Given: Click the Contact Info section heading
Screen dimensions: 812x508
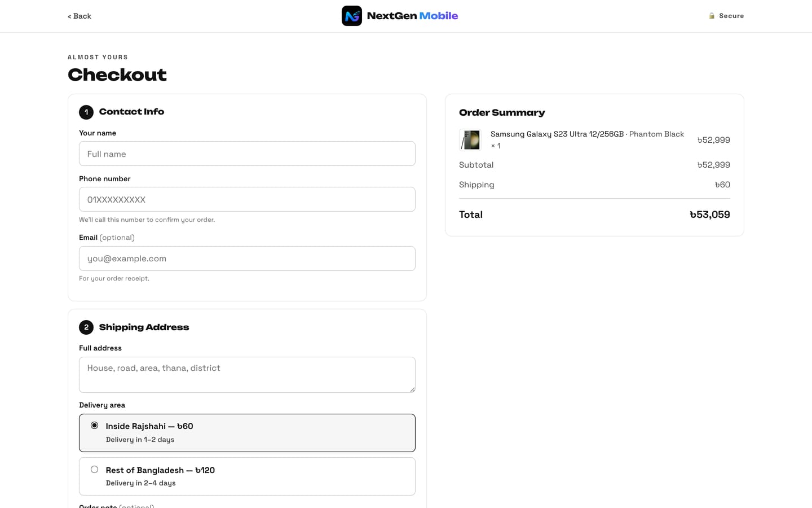Looking at the screenshot, I should [131, 112].
